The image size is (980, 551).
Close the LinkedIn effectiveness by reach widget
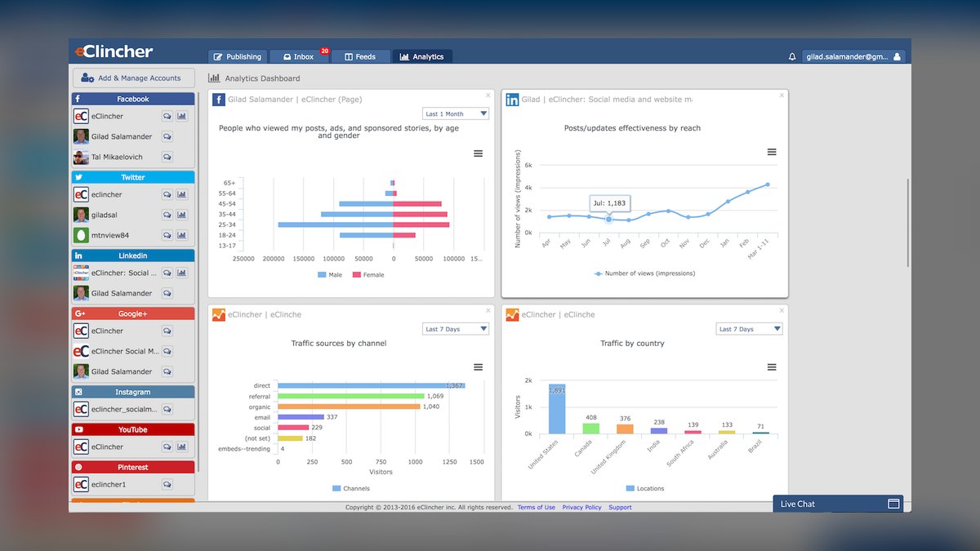[x=782, y=96]
